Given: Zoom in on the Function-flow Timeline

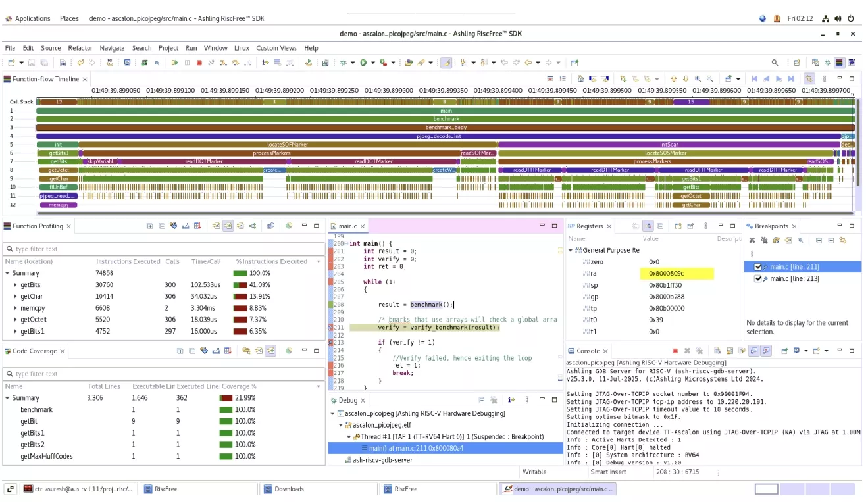Looking at the screenshot, I should [x=698, y=78].
